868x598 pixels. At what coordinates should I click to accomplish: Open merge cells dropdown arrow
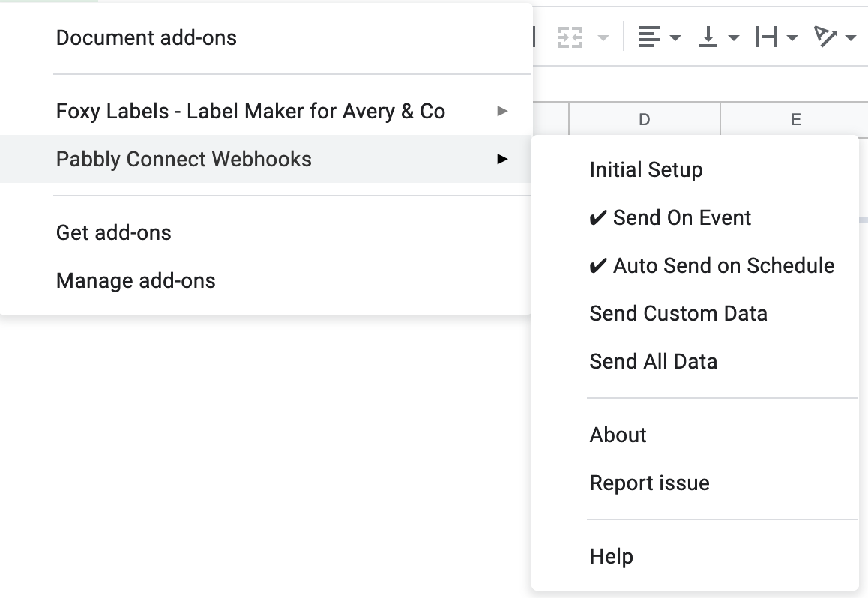pos(603,38)
